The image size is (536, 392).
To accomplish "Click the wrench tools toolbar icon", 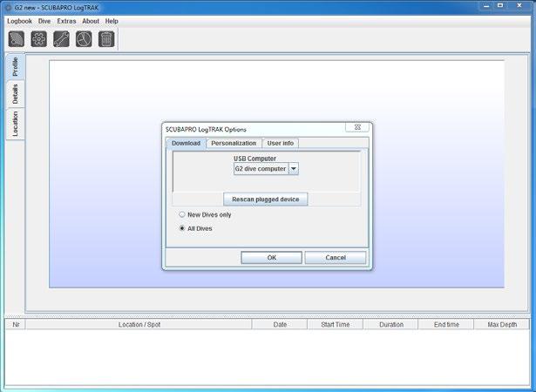I will coord(62,39).
